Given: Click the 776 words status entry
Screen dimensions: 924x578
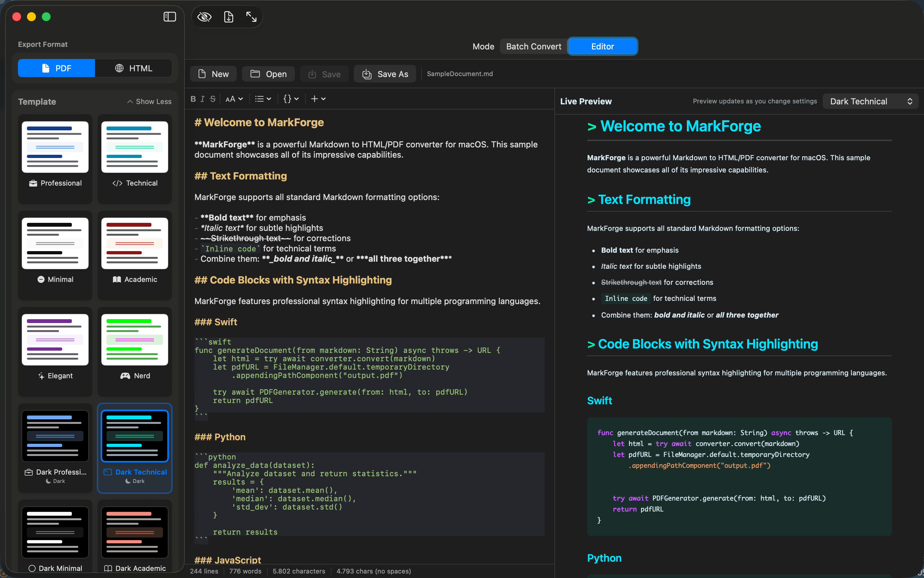Looking at the screenshot, I should click(245, 571).
